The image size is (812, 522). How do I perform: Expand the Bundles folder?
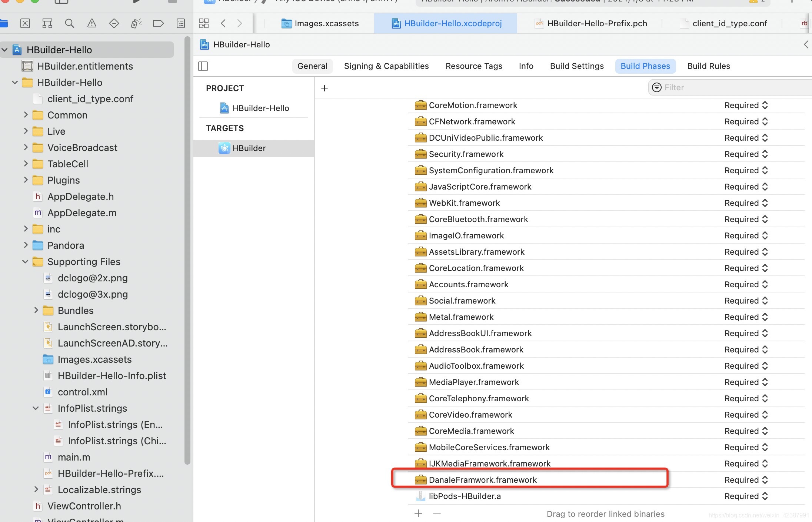tap(36, 310)
